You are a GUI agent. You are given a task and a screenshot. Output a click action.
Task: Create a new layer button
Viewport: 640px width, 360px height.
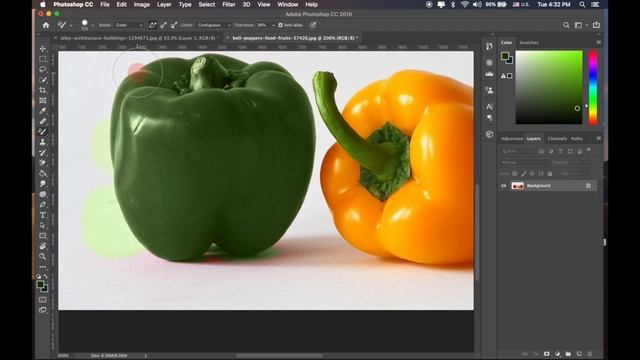point(579,353)
